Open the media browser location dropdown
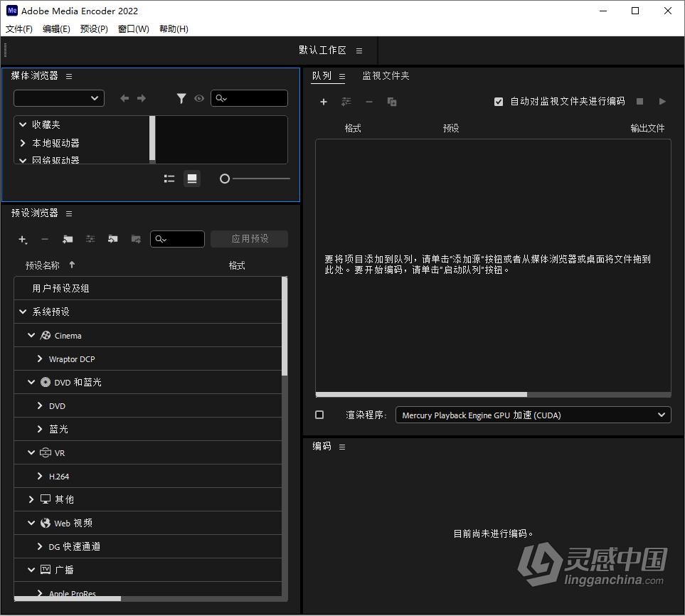 (x=59, y=98)
